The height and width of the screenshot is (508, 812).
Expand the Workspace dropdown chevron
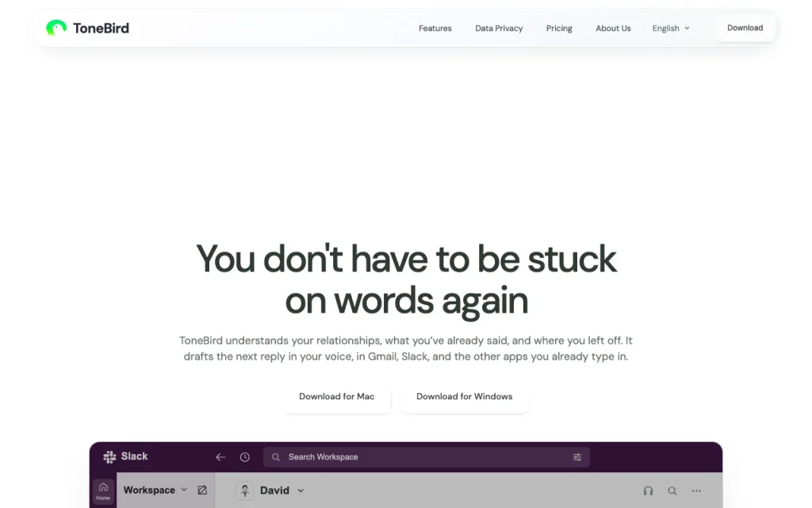(184, 490)
